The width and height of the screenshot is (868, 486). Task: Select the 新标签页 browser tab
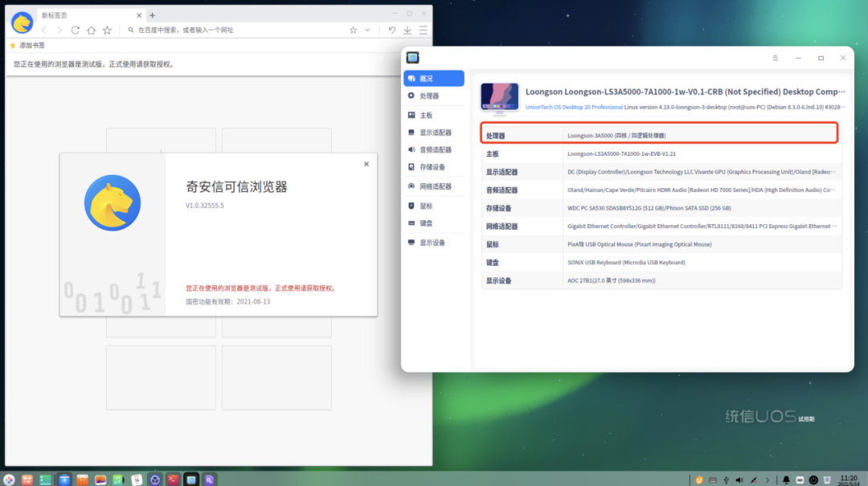point(92,15)
